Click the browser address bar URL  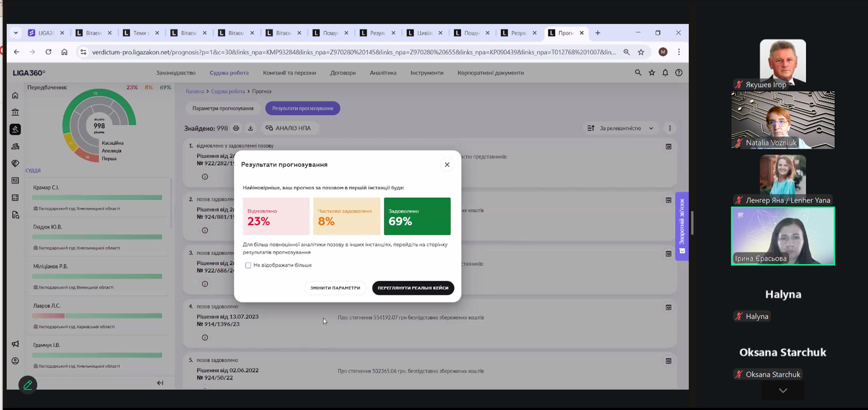354,52
